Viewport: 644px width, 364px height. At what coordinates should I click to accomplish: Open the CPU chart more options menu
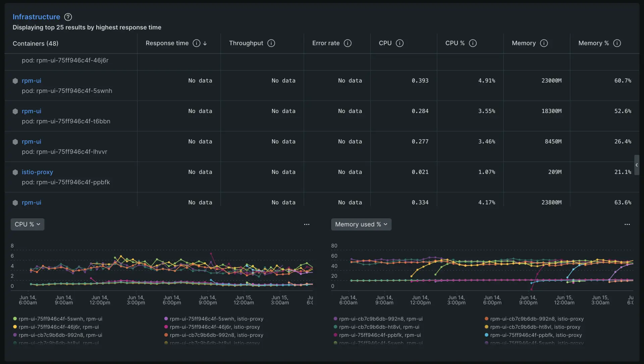click(307, 224)
